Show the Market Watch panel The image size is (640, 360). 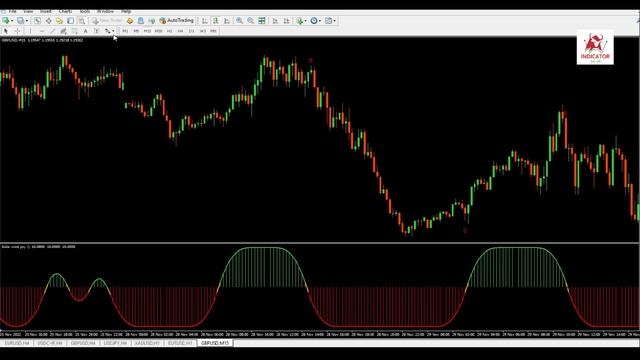pyautogui.click(x=38, y=20)
